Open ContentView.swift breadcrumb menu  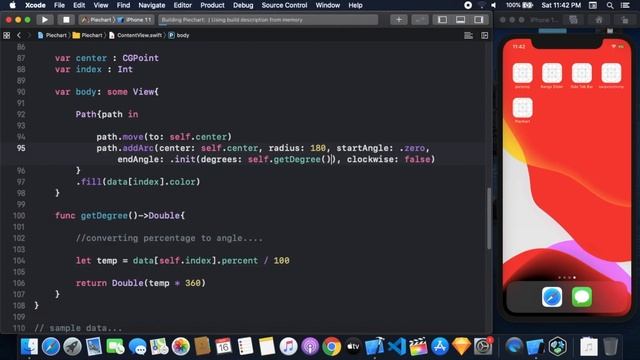pos(136,36)
